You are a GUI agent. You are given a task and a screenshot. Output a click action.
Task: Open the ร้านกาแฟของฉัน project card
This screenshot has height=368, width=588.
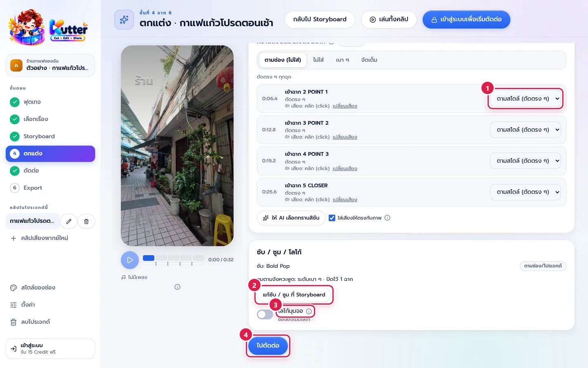(50, 65)
